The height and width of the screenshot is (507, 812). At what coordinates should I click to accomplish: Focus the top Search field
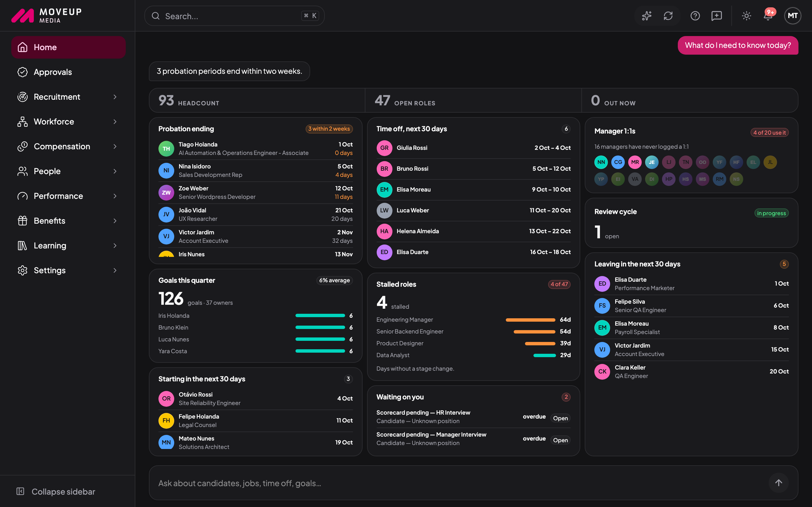[x=234, y=16]
